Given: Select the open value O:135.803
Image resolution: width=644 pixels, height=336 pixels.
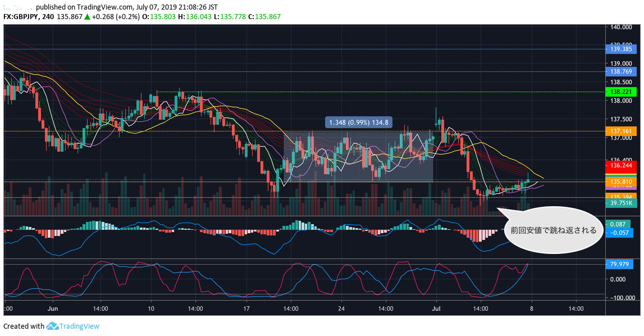Looking at the screenshot, I should 158,17.
